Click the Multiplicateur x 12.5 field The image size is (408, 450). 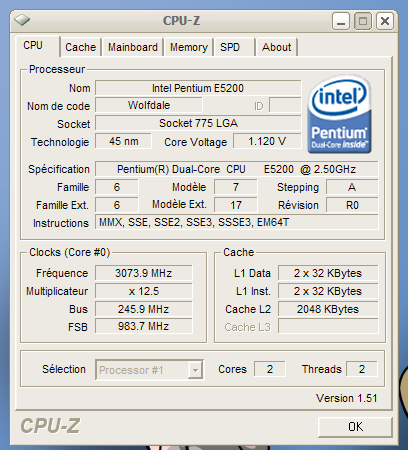point(144,291)
